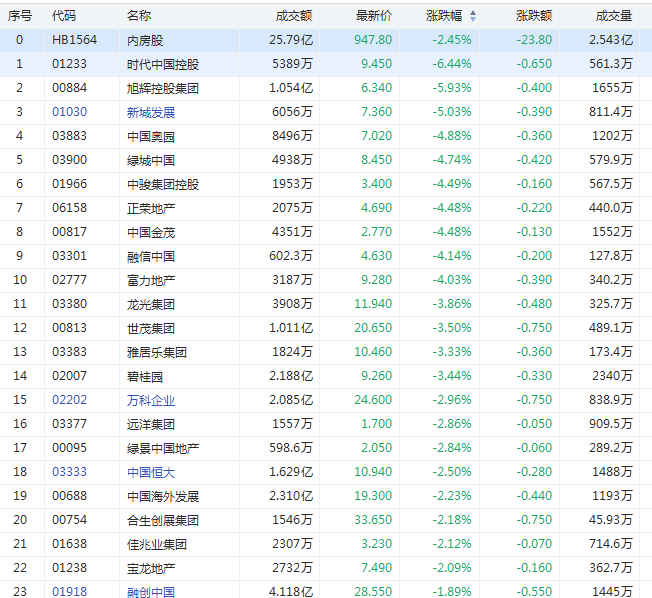
Task: Click the 1655万 volume value
Action: point(612,88)
